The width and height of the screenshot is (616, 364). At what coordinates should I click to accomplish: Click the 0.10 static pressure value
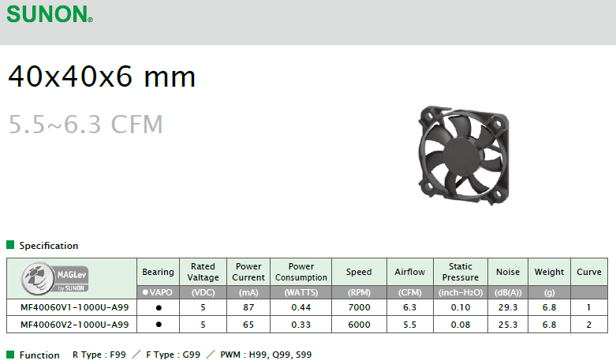[461, 307]
